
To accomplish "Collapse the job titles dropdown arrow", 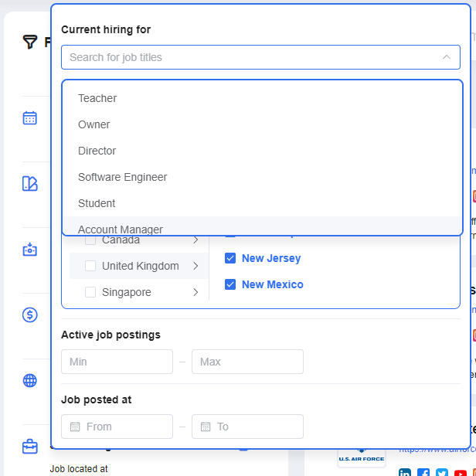I will click(446, 57).
